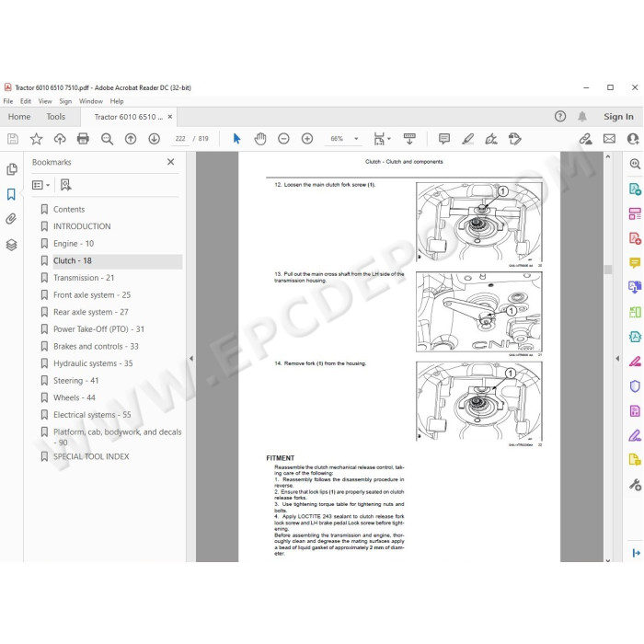Open the View menu
The image size is (644, 644).
(x=45, y=101)
